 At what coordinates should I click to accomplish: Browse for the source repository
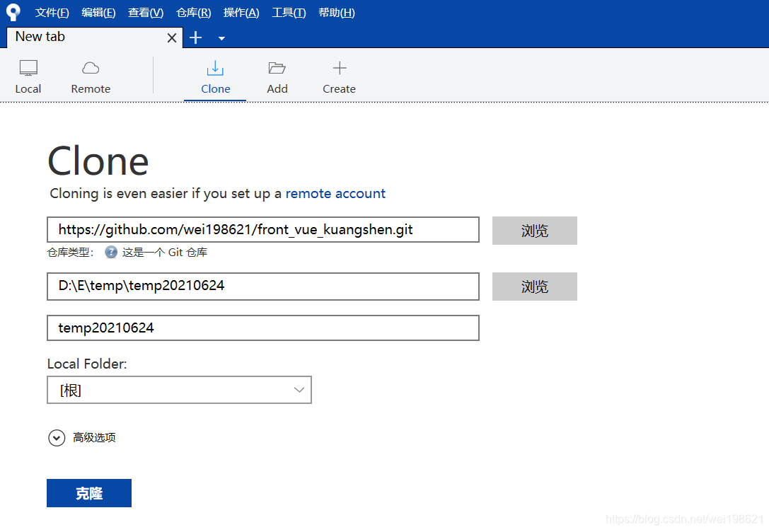coord(535,231)
